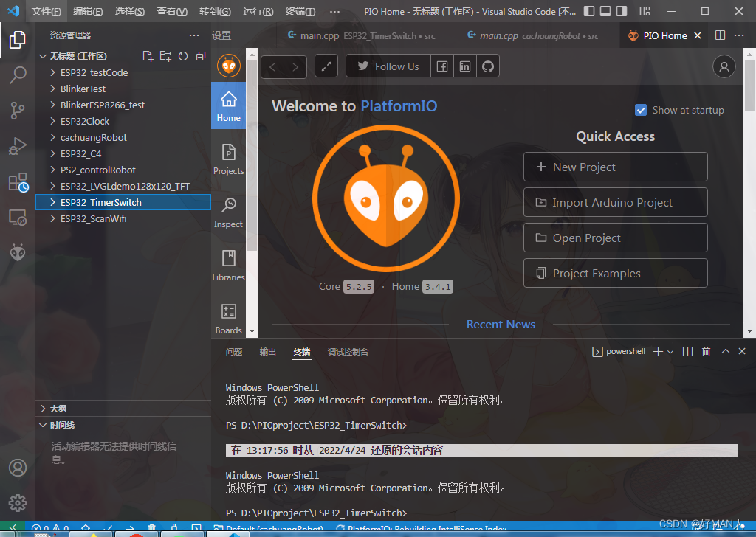Open the 编辑(E) menu
756x537 pixels.
coord(88,11)
